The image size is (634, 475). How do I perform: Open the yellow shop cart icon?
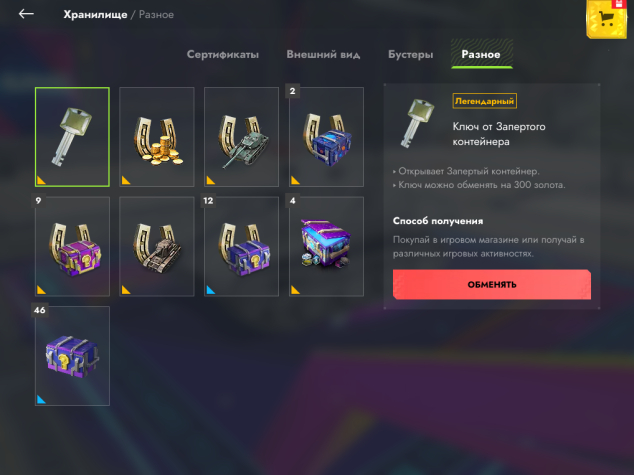[607, 19]
